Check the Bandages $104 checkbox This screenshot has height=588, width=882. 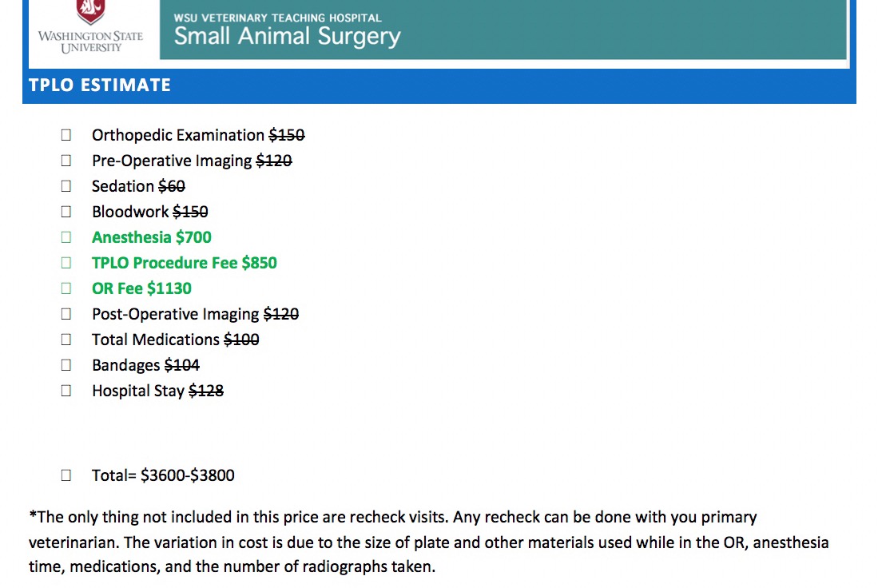click(x=66, y=365)
